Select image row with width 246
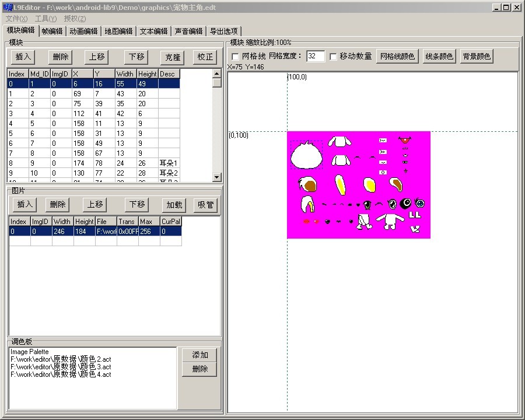This screenshot has width=525, height=420. [95, 231]
